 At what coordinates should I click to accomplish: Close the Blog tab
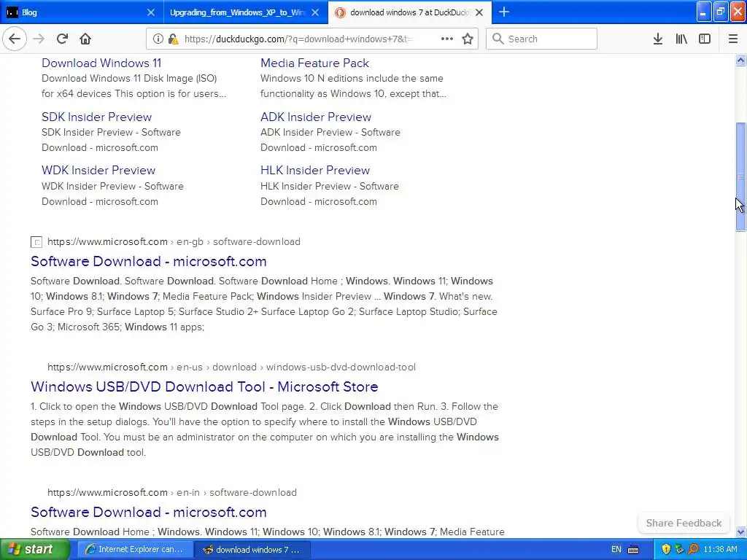coord(150,12)
